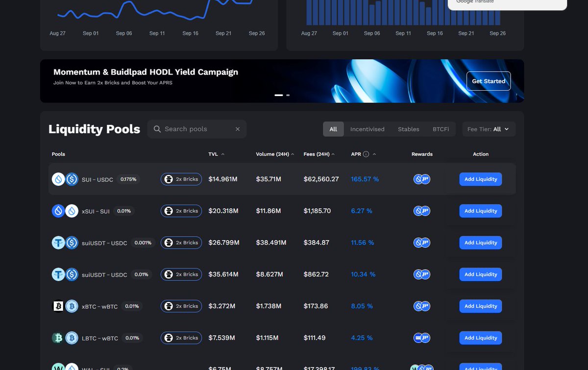Add Liquidity to suiUSDT – USDC 0.01% pool

481,274
